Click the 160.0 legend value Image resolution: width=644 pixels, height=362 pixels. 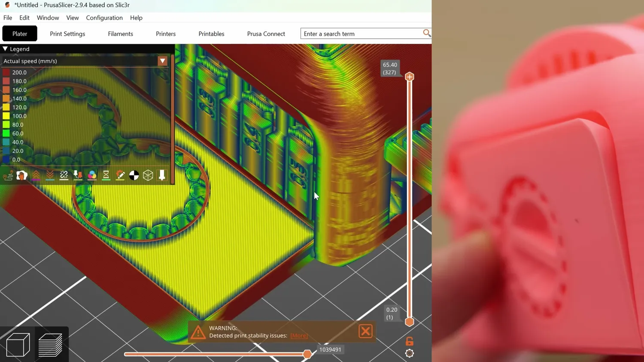coord(19,90)
